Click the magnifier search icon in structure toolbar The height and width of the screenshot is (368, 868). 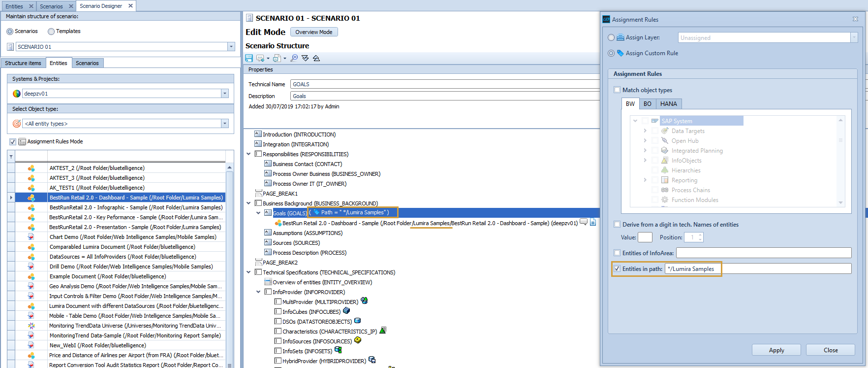coord(294,58)
